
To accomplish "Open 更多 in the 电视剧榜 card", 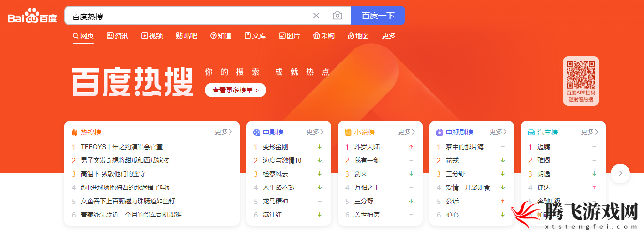I will coord(498,132).
